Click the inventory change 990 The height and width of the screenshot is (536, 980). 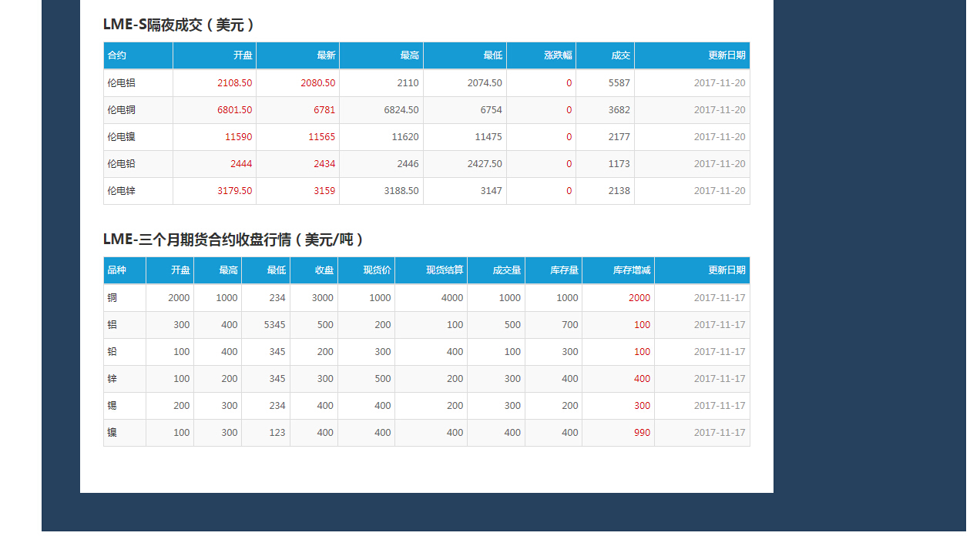643,432
